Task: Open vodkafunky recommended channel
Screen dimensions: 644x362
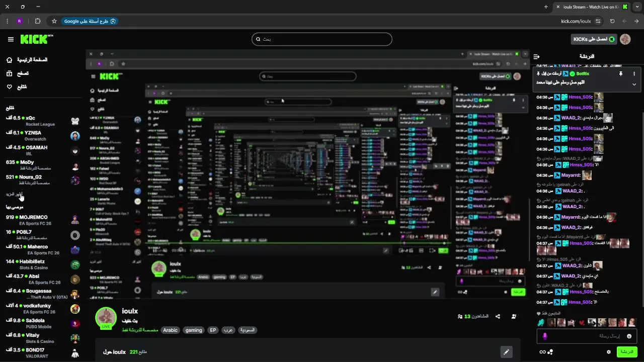Action: pyautogui.click(x=43, y=309)
